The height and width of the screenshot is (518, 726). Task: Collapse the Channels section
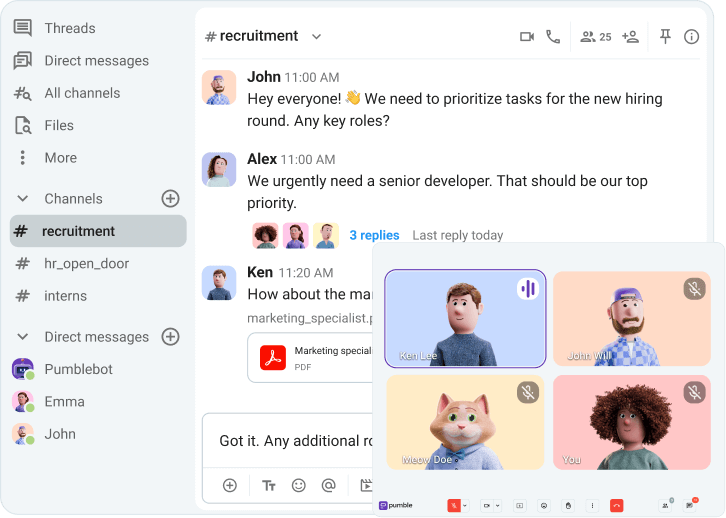[22, 199]
